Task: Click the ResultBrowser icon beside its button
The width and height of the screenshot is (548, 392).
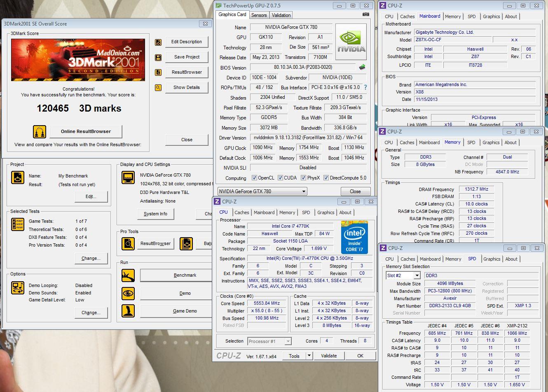Action: pos(158,72)
